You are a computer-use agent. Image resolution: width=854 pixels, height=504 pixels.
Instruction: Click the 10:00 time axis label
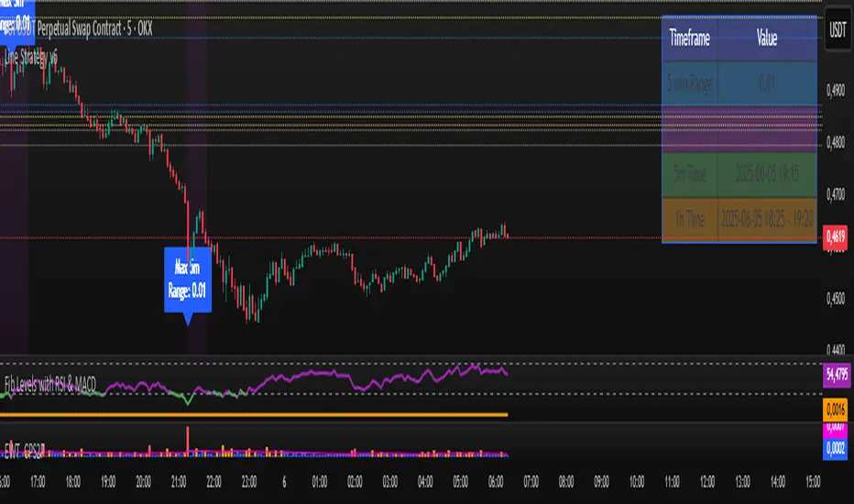637,482
